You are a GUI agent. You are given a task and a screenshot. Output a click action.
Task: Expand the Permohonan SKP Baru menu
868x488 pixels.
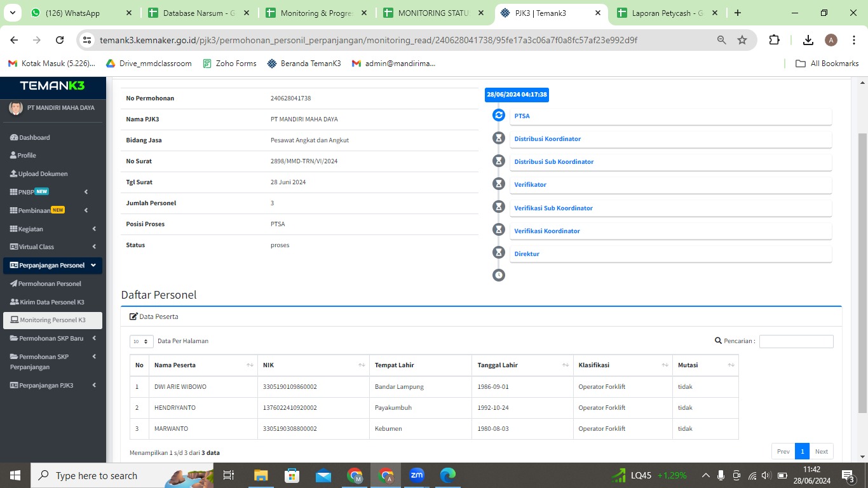click(x=53, y=339)
